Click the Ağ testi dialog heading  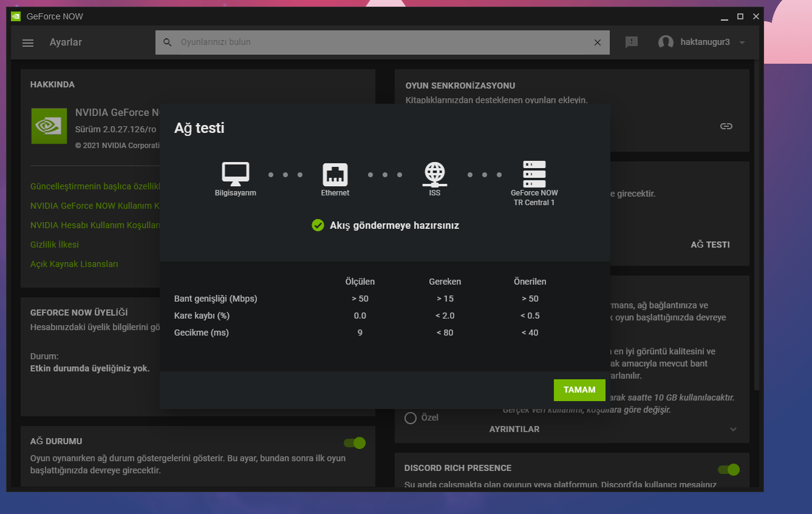pyautogui.click(x=199, y=128)
